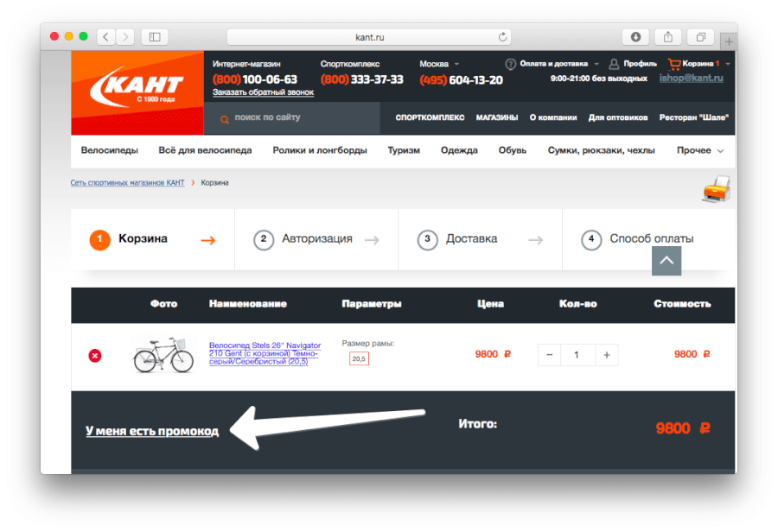The height and width of the screenshot is (532, 778).
Task: Click У меня есть промокод link
Action: pos(152,430)
